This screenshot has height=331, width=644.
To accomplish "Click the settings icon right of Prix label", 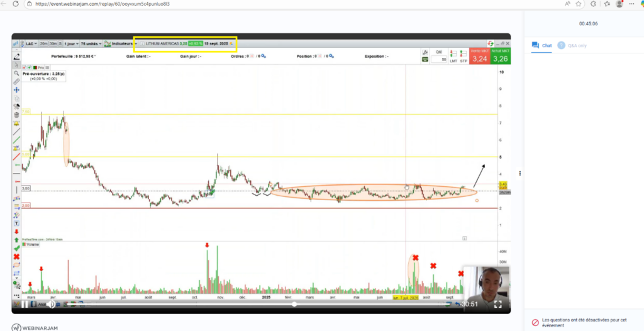I will [47, 67].
